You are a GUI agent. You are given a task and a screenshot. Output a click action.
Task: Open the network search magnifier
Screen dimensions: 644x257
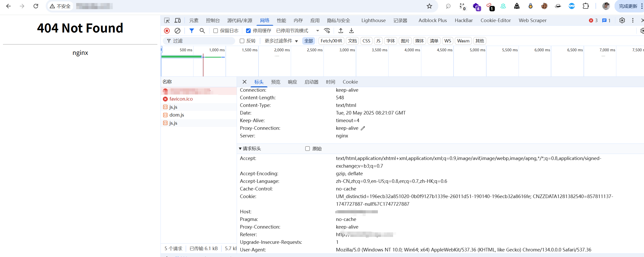click(202, 31)
